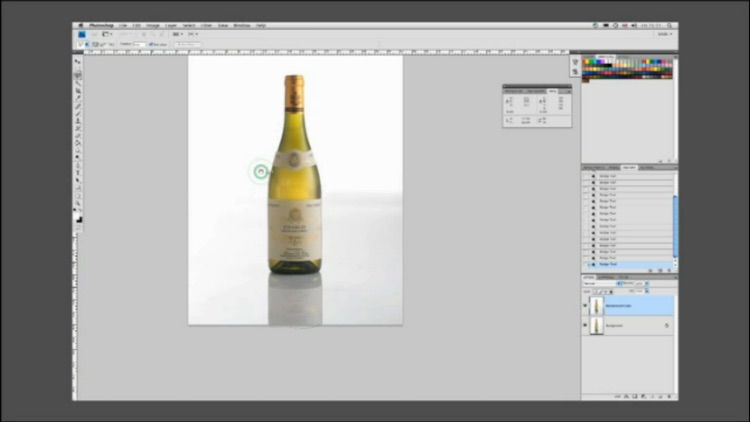
Task: Select the Move tool in the toolbox
Action: pyautogui.click(x=78, y=61)
